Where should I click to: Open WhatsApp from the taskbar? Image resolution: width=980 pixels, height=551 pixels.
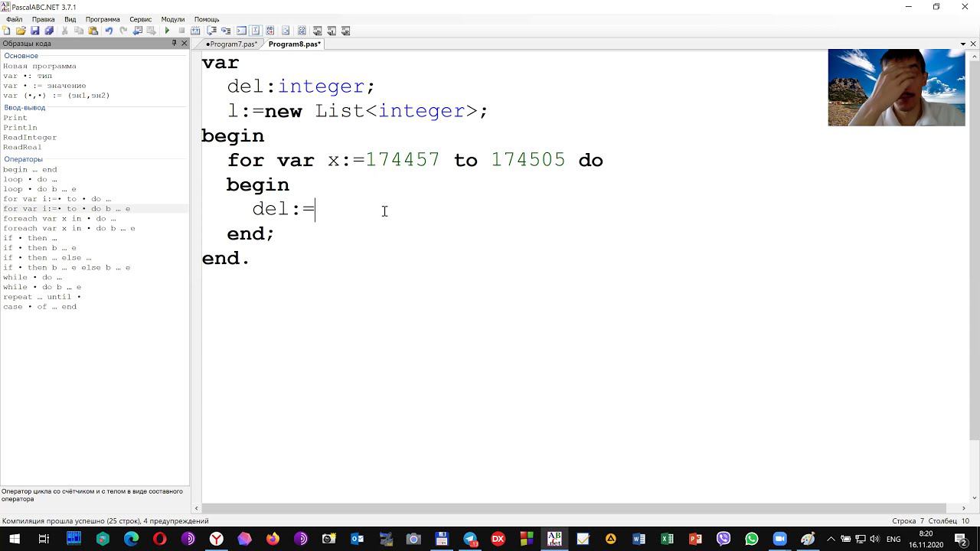(x=751, y=539)
